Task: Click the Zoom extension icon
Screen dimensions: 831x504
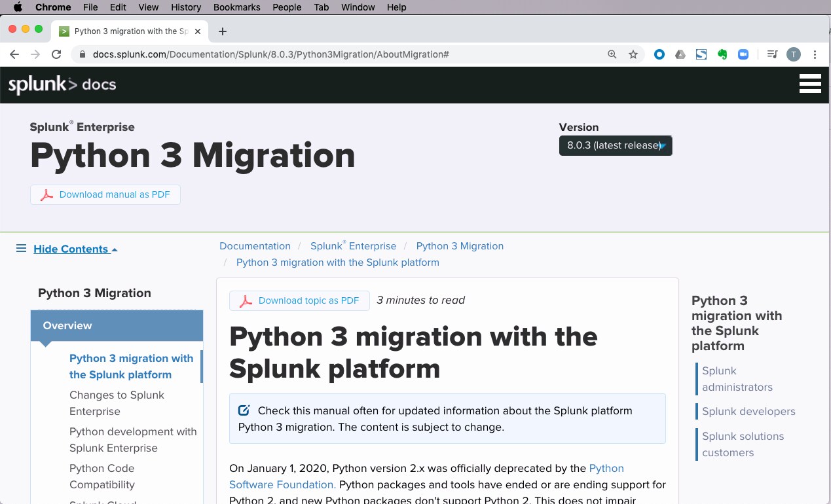Action: [743, 54]
